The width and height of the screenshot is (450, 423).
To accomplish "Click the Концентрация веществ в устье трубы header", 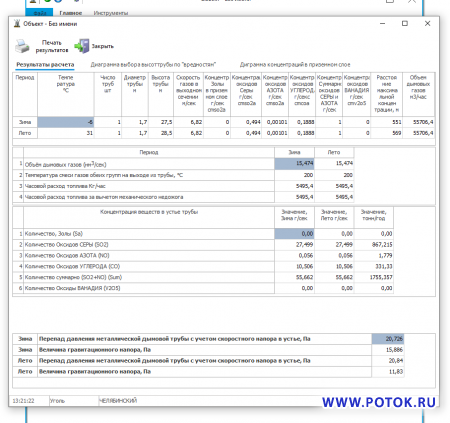I will (149, 217).
